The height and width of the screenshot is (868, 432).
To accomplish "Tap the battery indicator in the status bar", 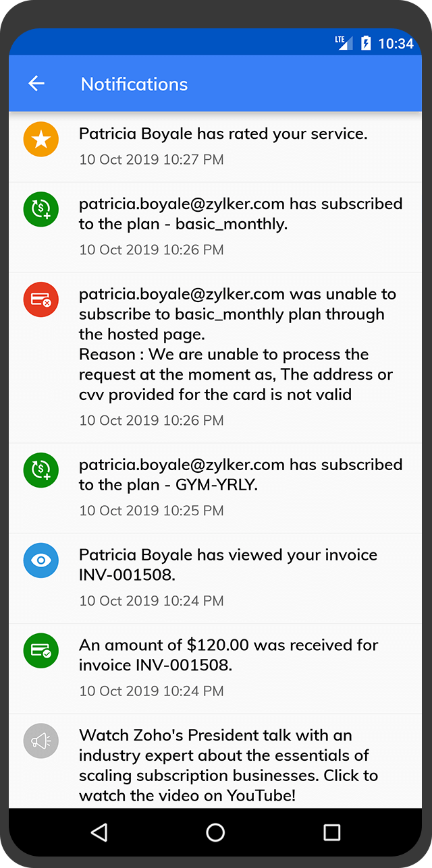I will point(365,42).
